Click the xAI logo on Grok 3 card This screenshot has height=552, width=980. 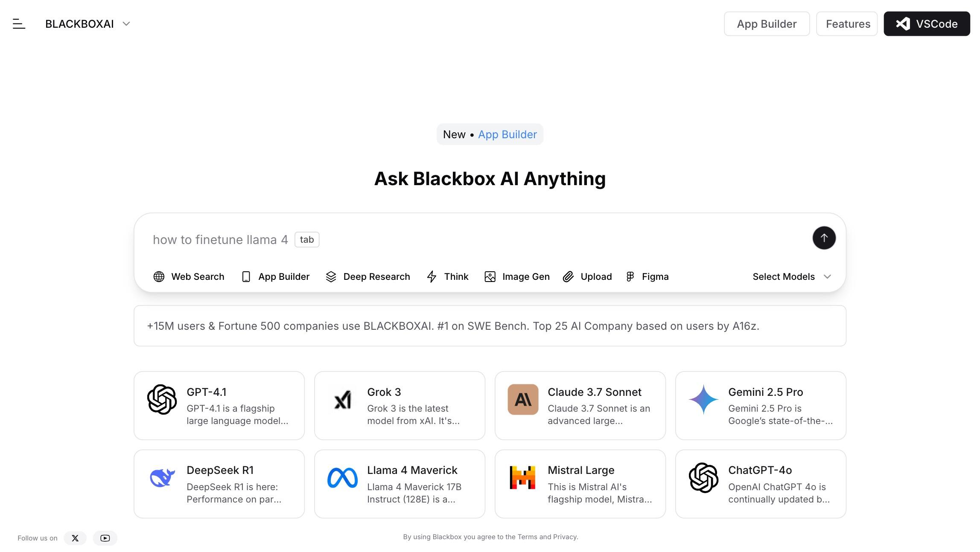point(342,400)
